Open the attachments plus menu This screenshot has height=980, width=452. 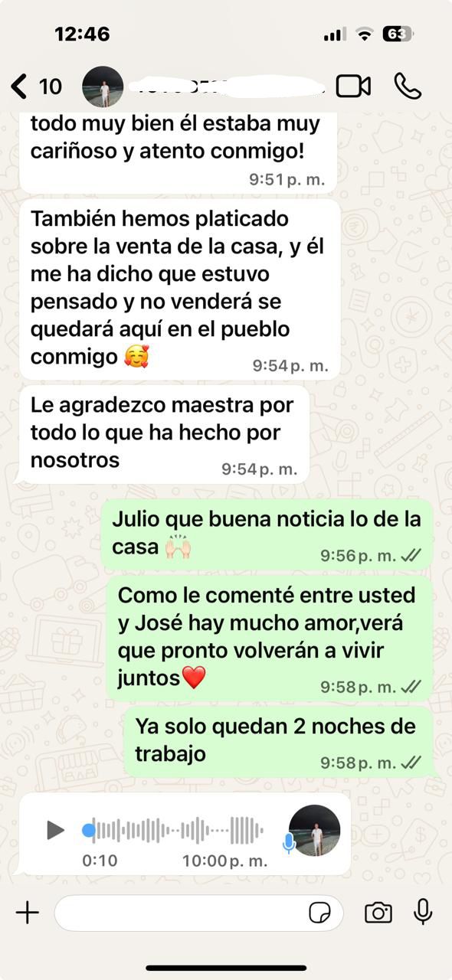pos(28,912)
